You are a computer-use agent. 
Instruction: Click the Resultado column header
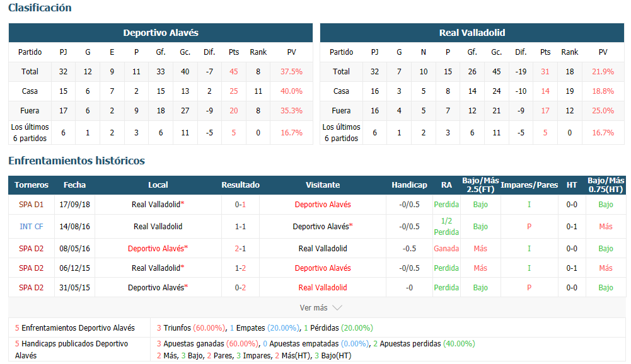pyautogui.click(x=240, y=185)
